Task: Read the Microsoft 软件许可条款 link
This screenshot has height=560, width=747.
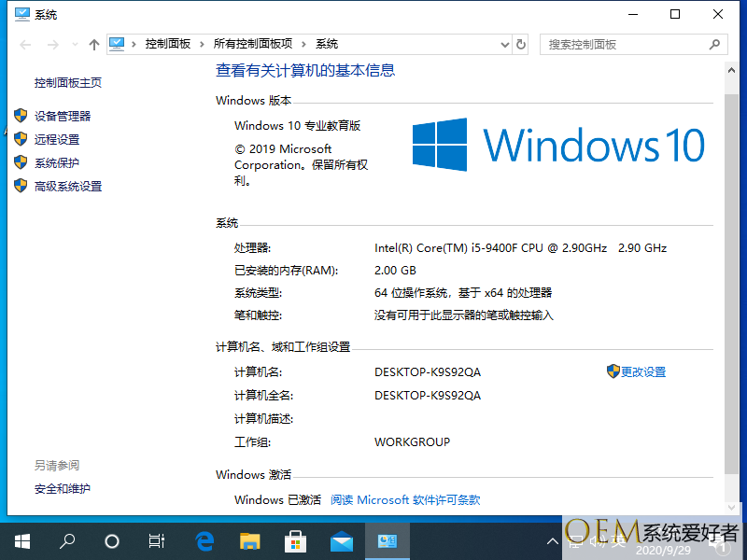Action: pyautogui.click(x=405, y=499)
